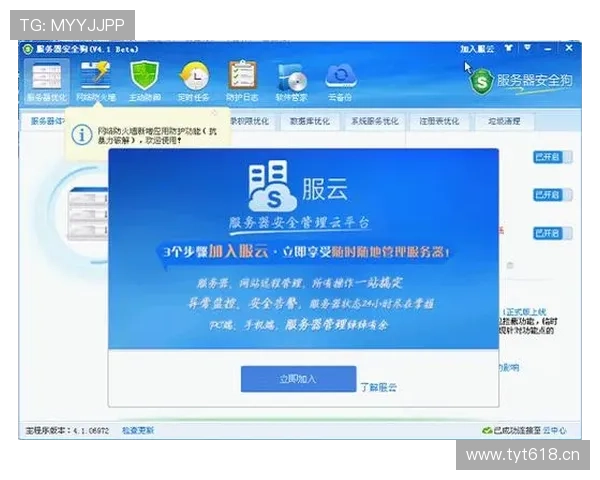This screenshot has width=600, height=480.
Task: Toggle the third 已开启 switch
Action: tap(553, 233)
